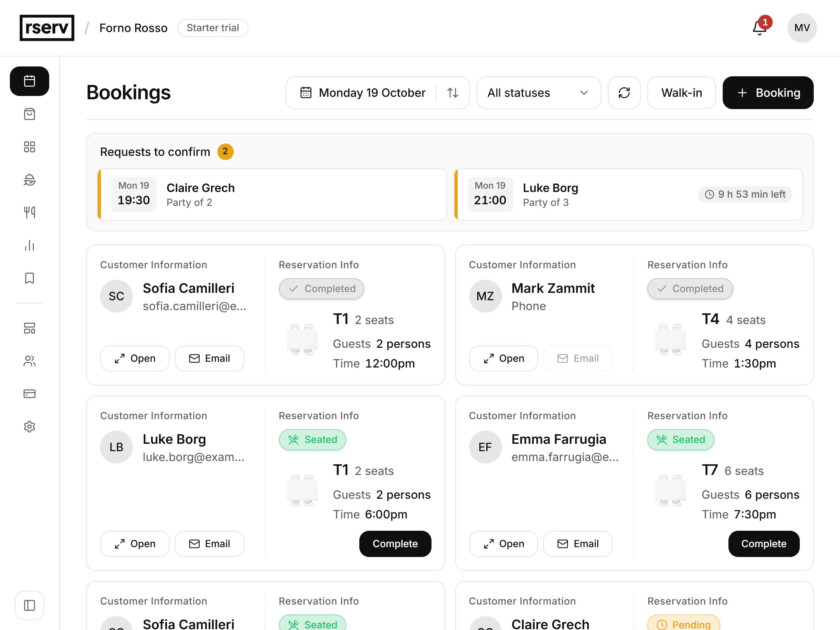Screen dimensions: 840x630
Task: Click the Forno Rosso restaurant name
Action: (133, 28)
